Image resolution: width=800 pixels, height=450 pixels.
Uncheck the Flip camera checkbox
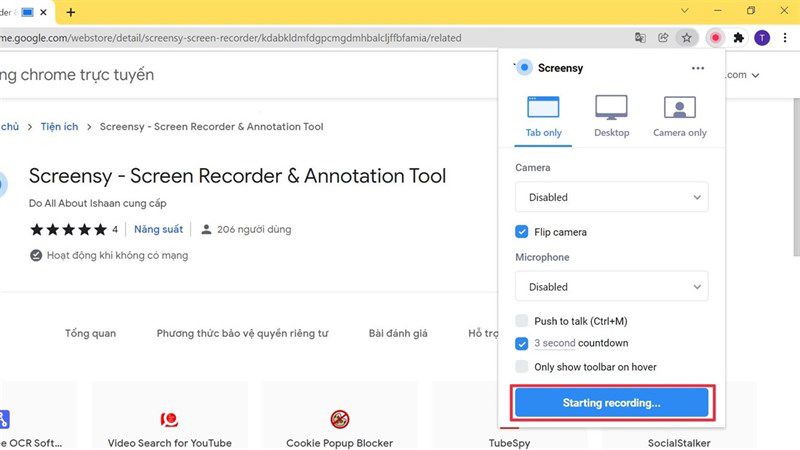[521, 232]
